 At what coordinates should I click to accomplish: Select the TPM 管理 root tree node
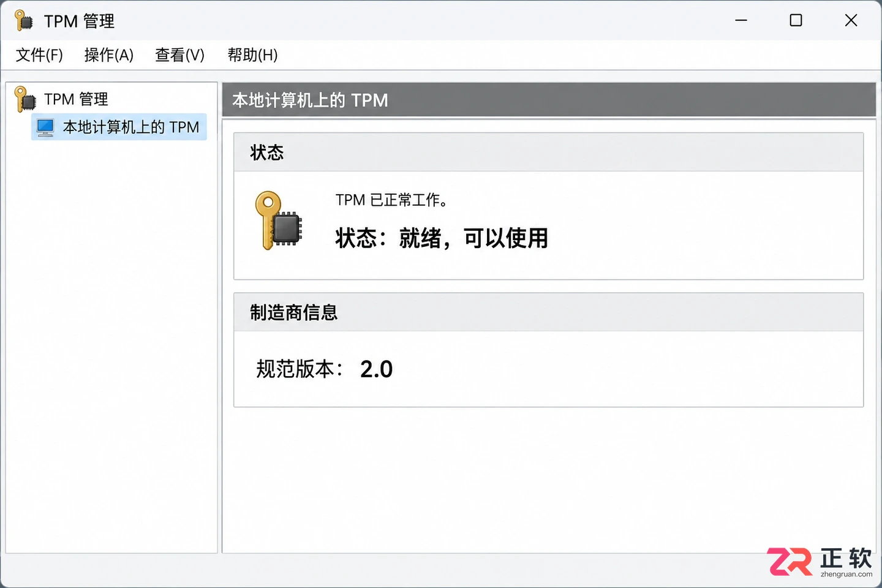click(76, 99)
